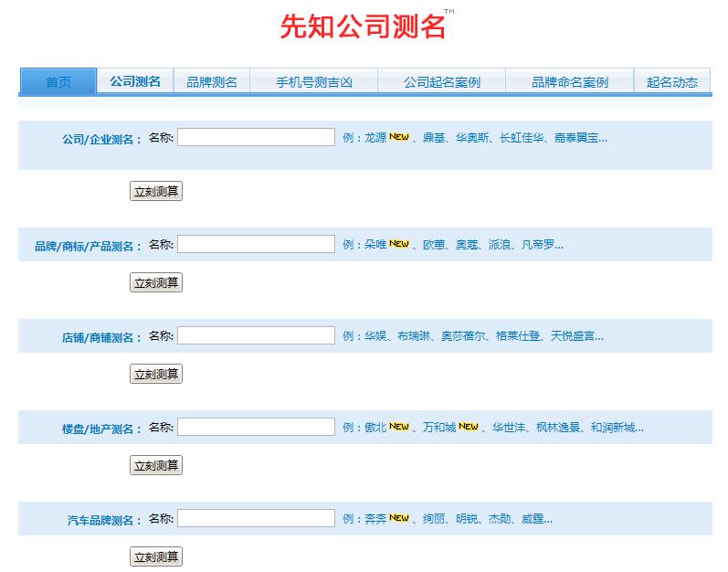Image resolution: width=728 pixels, height=572 pixels.
Task: Click the 欧蕙 example link
Action: click(434, 245)
